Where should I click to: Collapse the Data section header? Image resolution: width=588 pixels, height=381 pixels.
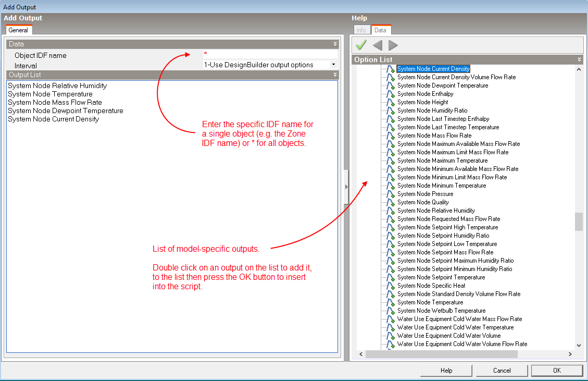click(335, 44)
